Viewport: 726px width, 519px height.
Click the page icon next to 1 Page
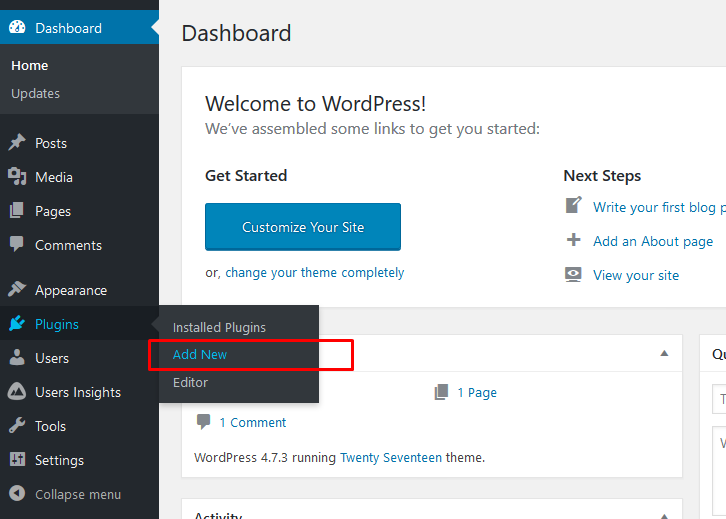pyautogui.click(x=441, y=392)
